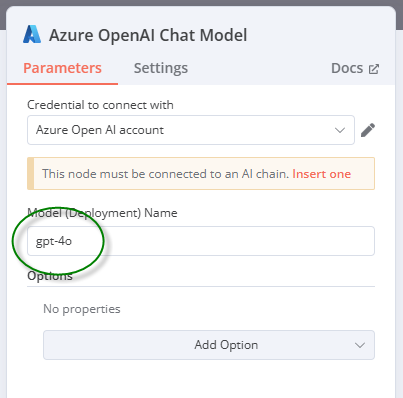
Task: Click the external link icon beside Docs
Action: (374, 69)
